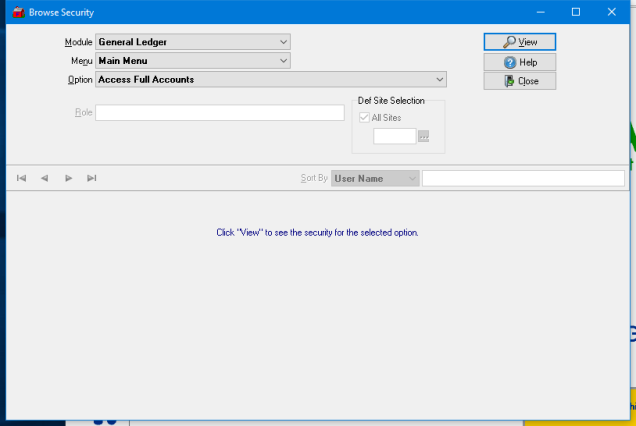
Task: Expand the Option dropdown showing Access Full Accounts
Action: (440, 80)
